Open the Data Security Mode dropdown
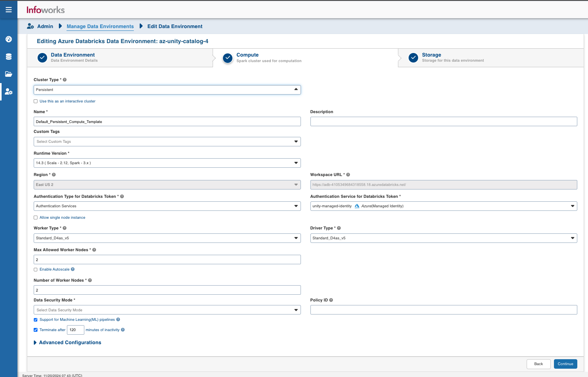Image resolution: width=588 pixels, height=377 pixels. (167, 310)
